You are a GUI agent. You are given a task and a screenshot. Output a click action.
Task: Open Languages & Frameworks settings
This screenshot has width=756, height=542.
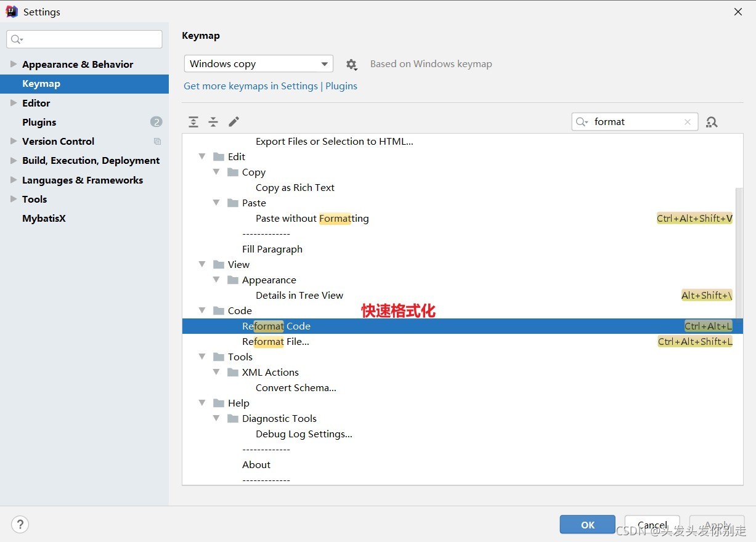(x=83, y=180)
